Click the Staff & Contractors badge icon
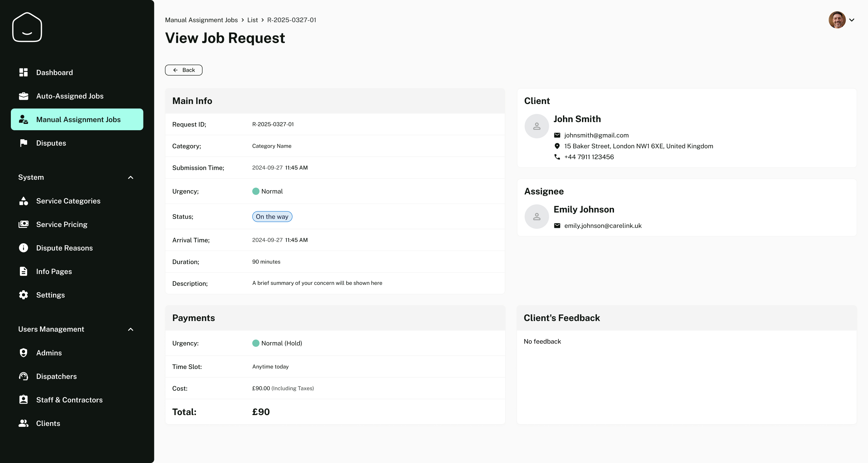Viewport: 868px width, 463px height. coord(24,400)
